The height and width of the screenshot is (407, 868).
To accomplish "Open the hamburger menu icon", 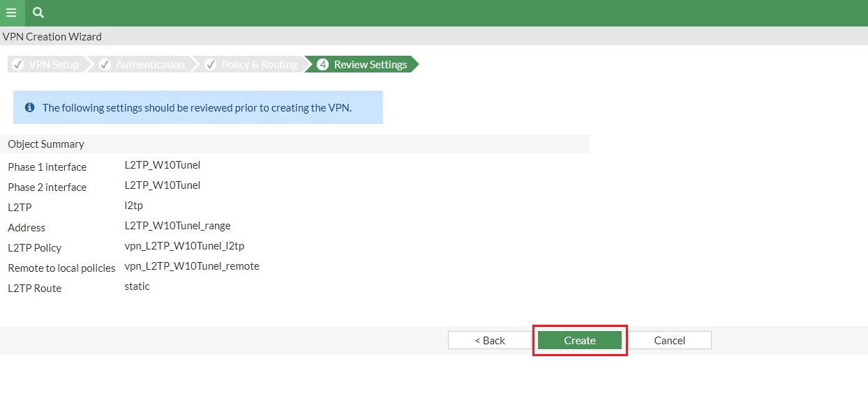I will [x=11, y=13].
